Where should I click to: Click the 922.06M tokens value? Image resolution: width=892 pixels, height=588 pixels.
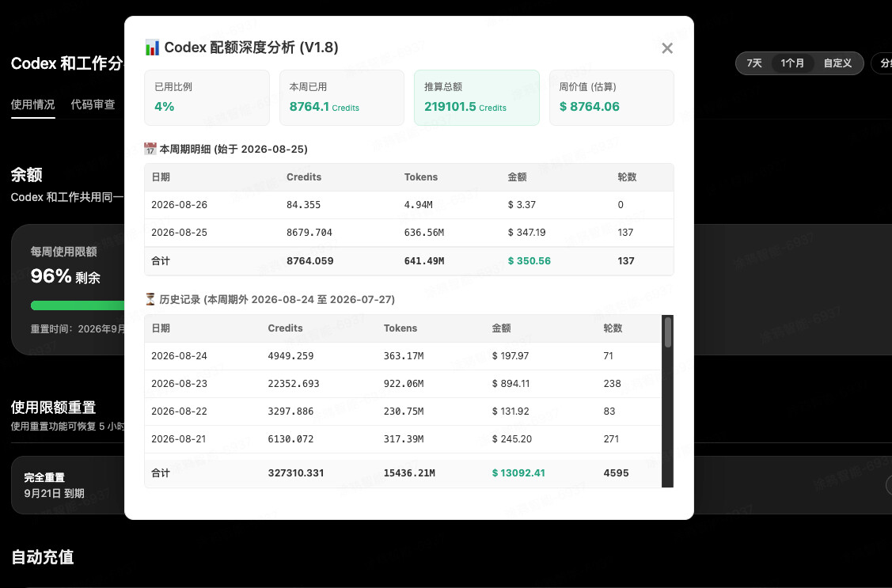click(x=404, y=384)
